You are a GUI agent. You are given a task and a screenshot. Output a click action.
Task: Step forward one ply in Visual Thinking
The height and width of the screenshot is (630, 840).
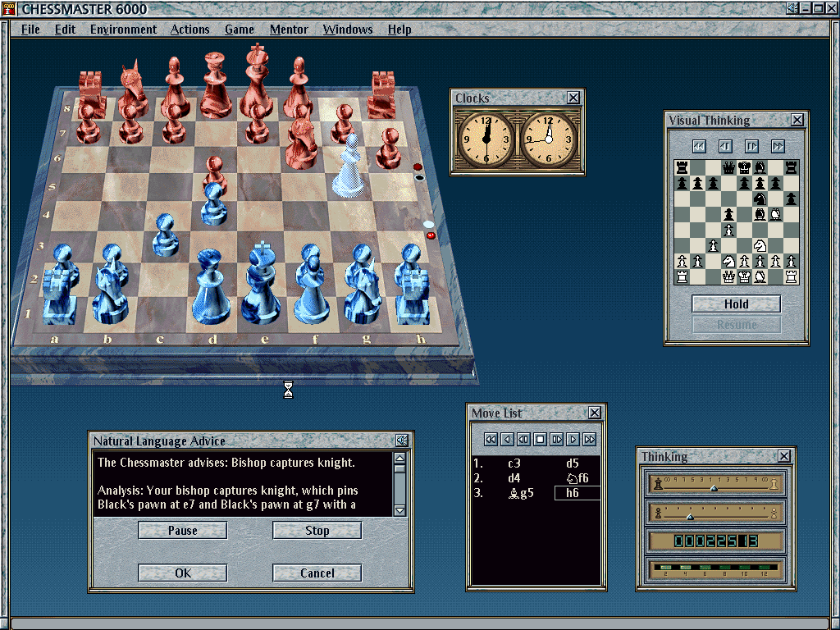751,146
